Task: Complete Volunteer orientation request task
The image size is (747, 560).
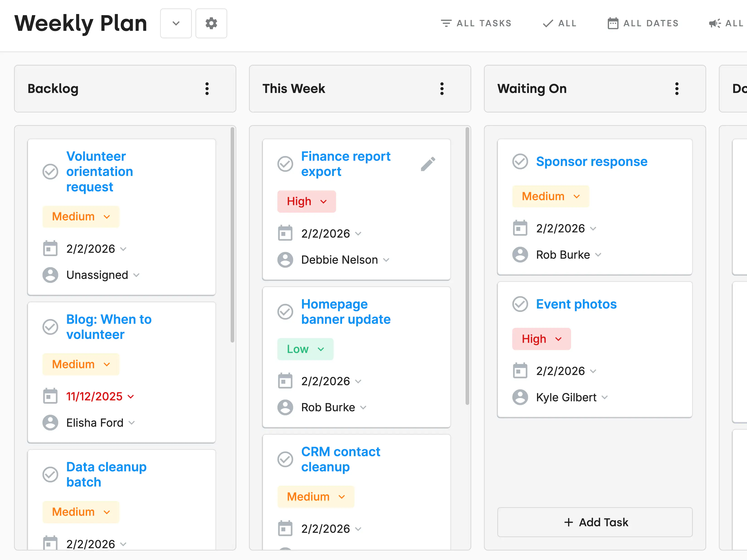Action: pyautogui.click(x=50, y=171)
